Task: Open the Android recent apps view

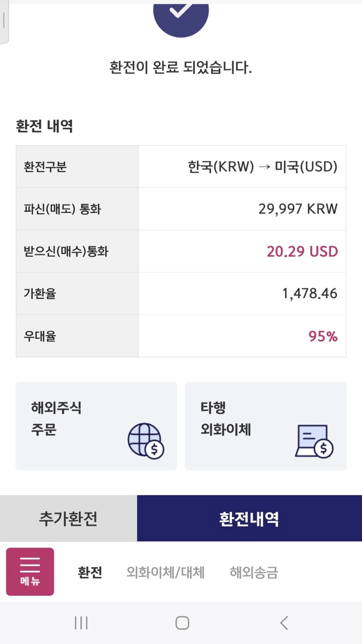Action: pos(81,623)
